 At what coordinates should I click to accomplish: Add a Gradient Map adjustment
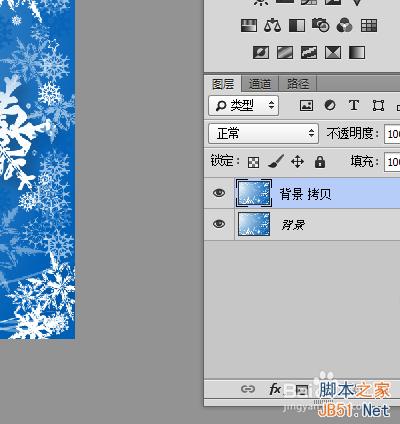click(x=357, y=52)
